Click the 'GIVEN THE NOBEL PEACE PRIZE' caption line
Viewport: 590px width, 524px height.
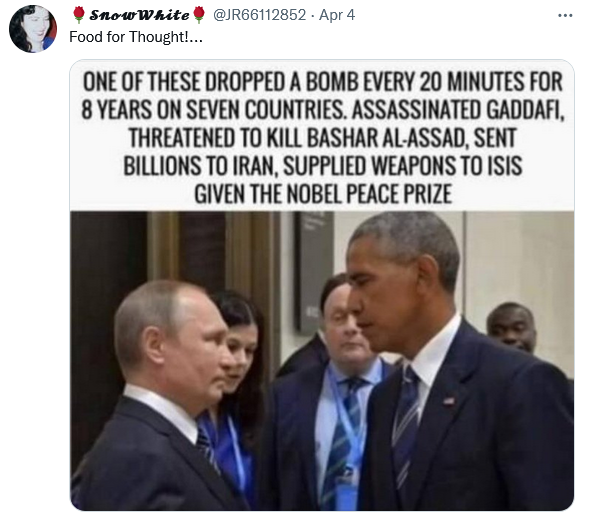(x=323, y=194)
